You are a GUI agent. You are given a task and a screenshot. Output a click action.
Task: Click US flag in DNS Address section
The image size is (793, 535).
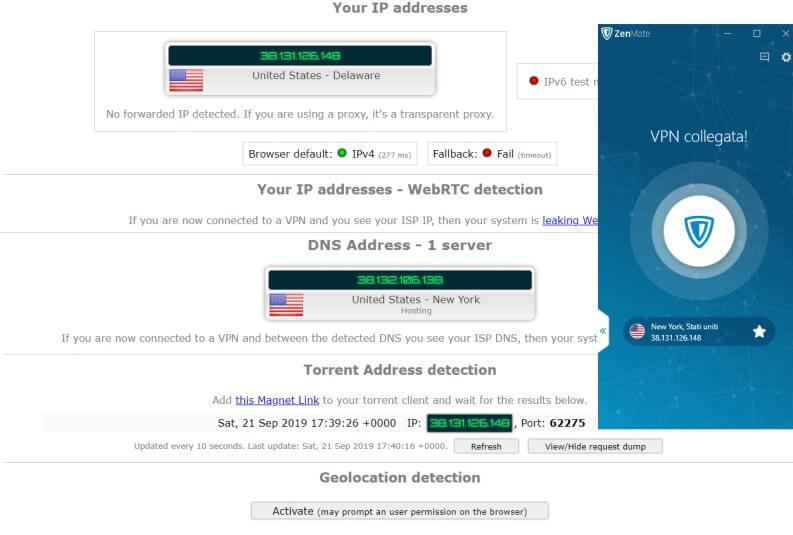coord(286,304)
